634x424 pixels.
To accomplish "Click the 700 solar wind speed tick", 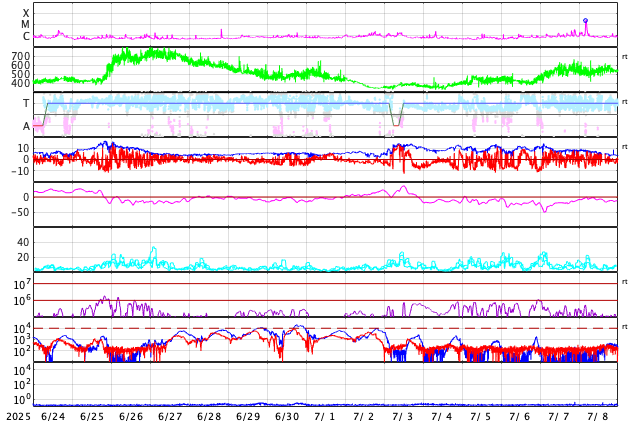I will pos(21,56).
